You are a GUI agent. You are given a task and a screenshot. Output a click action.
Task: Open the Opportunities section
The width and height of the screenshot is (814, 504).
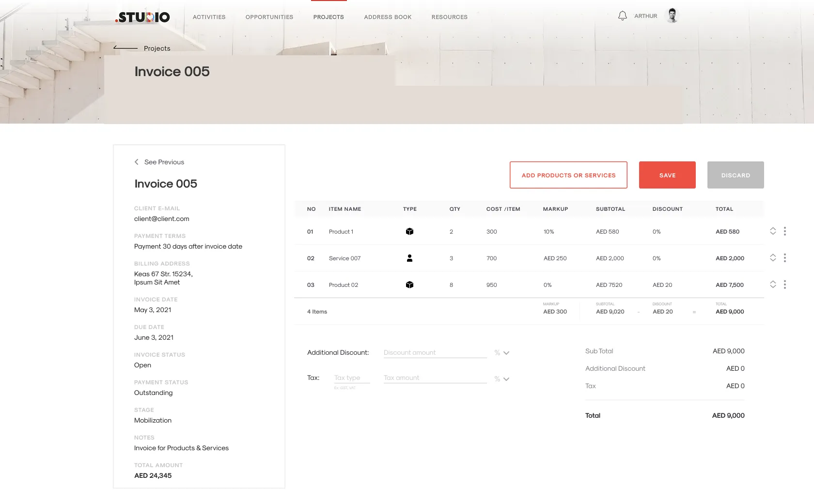click(x=269, y=17)
